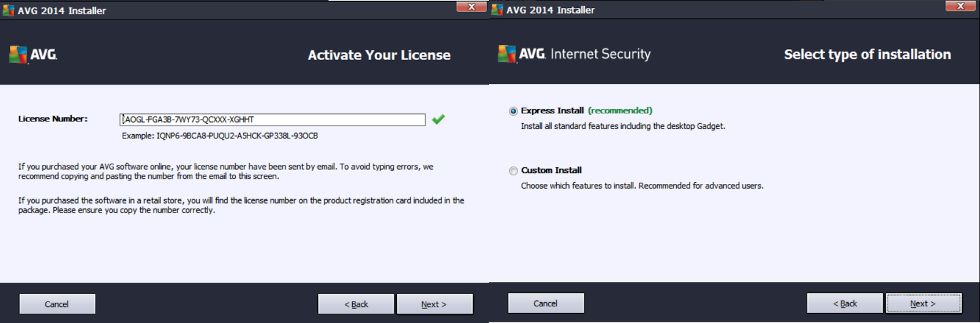Screen dimensions: 980x323
Task: Choose the Custom Install radio option
Action: click(x=513, y=171)
